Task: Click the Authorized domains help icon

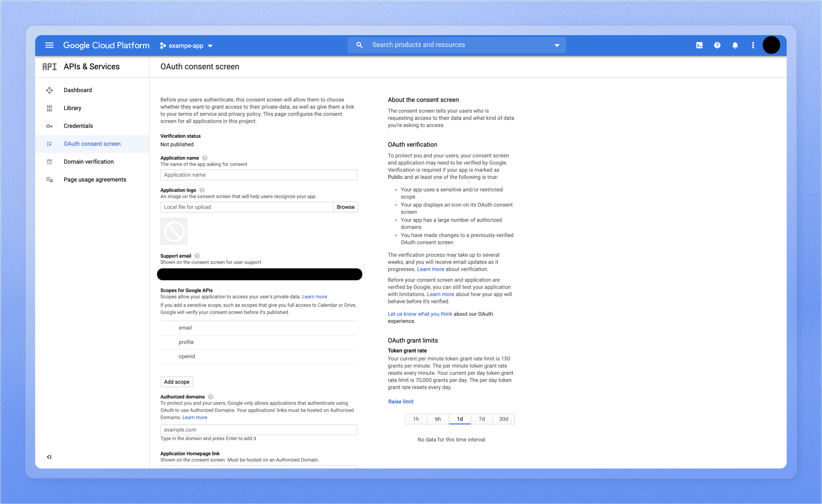Action: click(x=211, y=397)
